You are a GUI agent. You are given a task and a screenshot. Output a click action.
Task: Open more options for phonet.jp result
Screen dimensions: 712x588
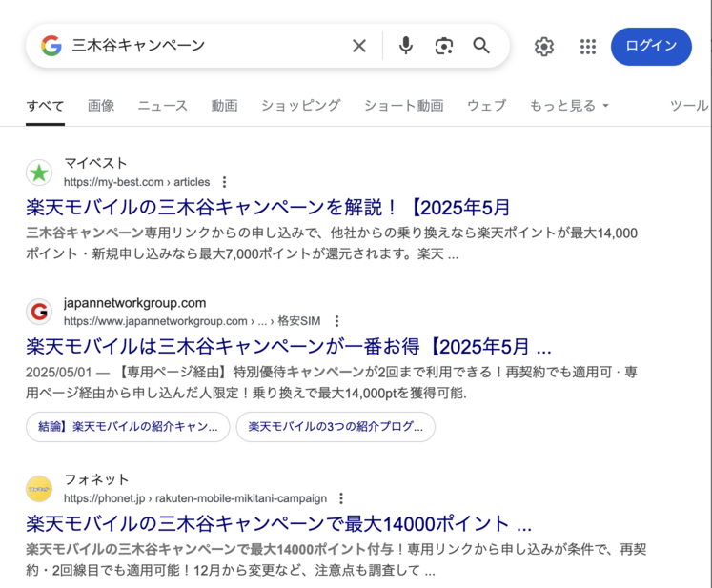click(x=341, y=498)
